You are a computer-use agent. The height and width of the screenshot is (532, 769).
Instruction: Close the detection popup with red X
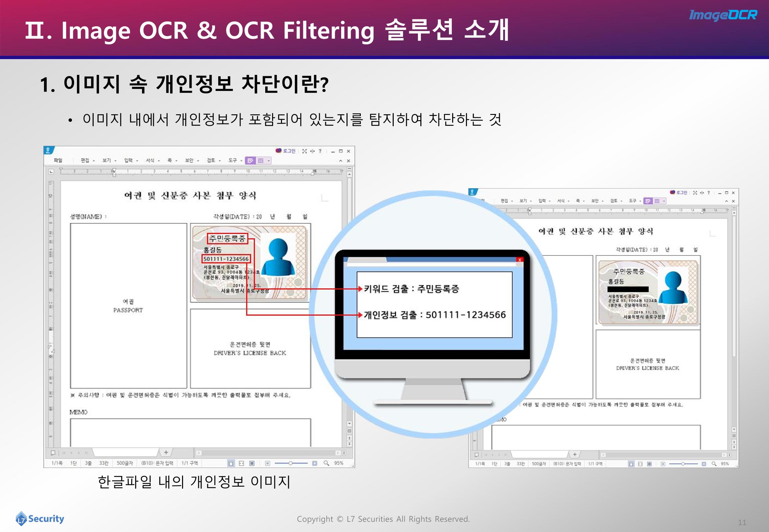pos(520,260)
